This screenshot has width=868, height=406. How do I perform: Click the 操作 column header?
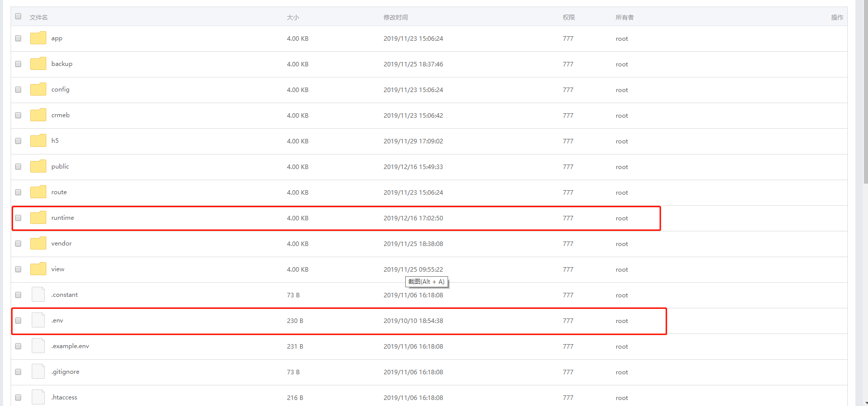coord(837,17)
